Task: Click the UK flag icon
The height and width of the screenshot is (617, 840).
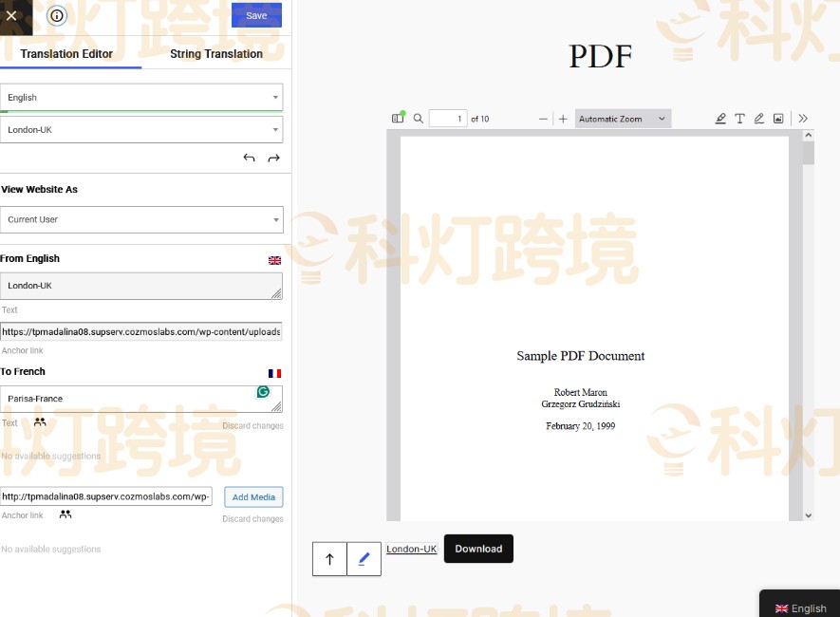Action: (275, 260)
